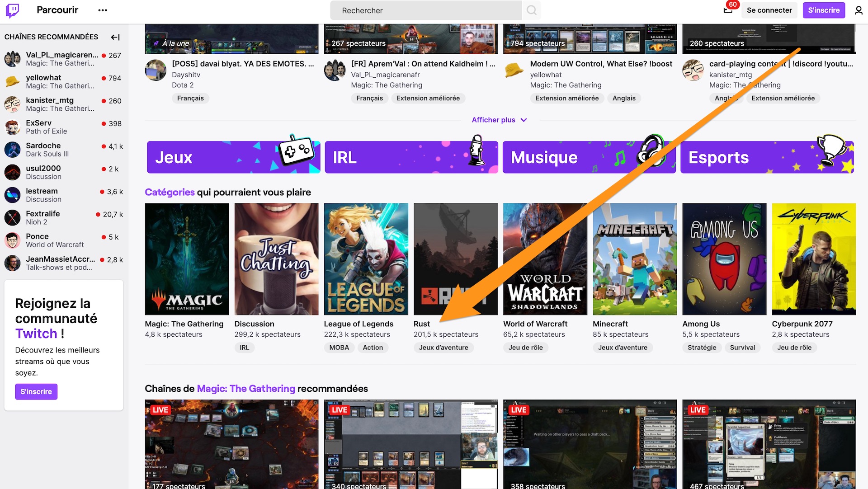
Task: Open the Parcourir tab
Action: pos(57,10)
